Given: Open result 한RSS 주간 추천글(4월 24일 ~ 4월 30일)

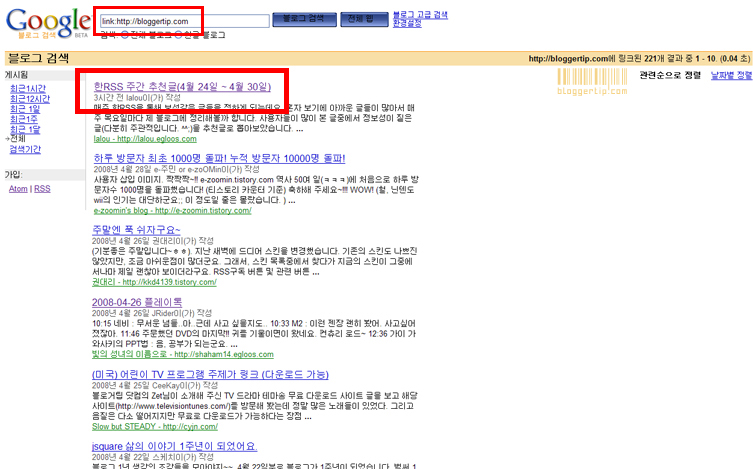Looking at the screenshot, I should [x=182, y=87].
